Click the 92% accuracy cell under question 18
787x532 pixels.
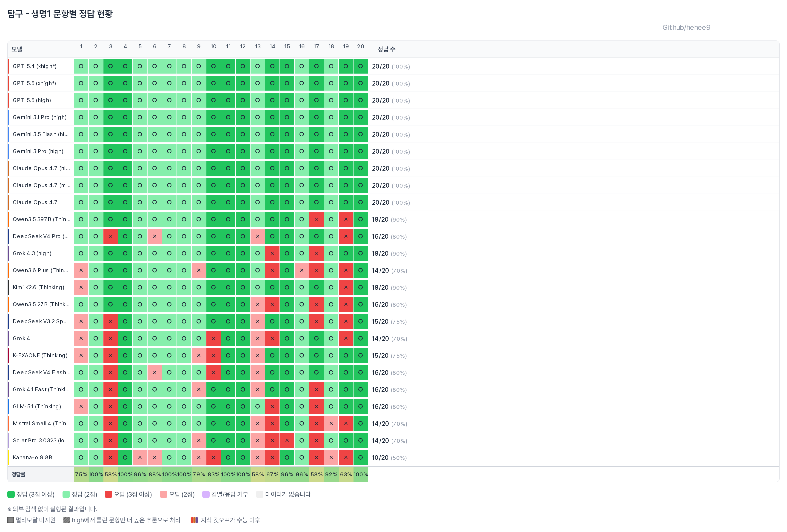click(x=331, y=475)
